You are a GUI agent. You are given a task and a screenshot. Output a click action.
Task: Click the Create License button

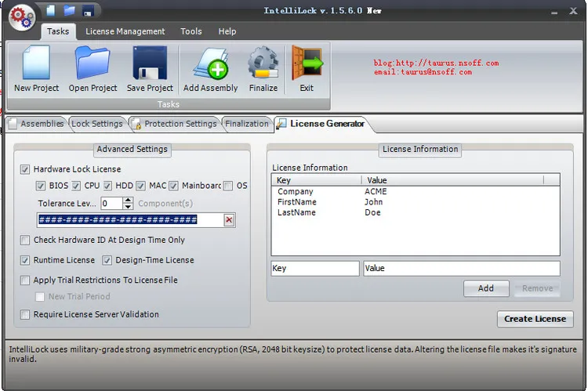[535, 319]
